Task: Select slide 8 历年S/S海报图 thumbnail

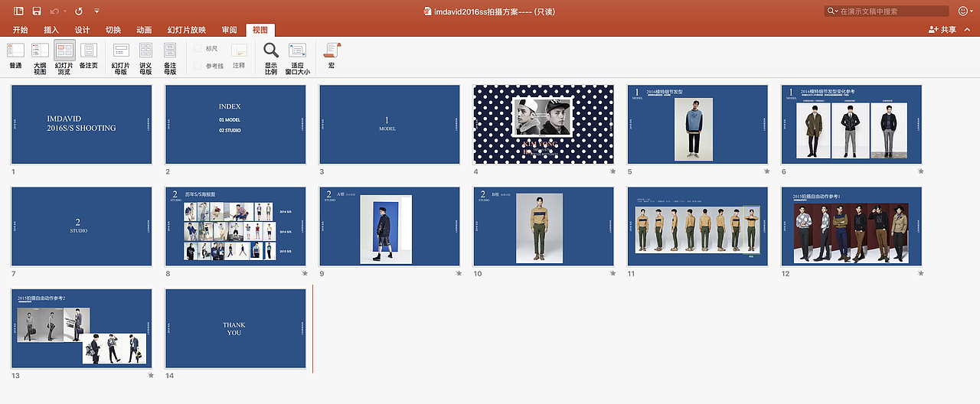Action: coord(236,226)
